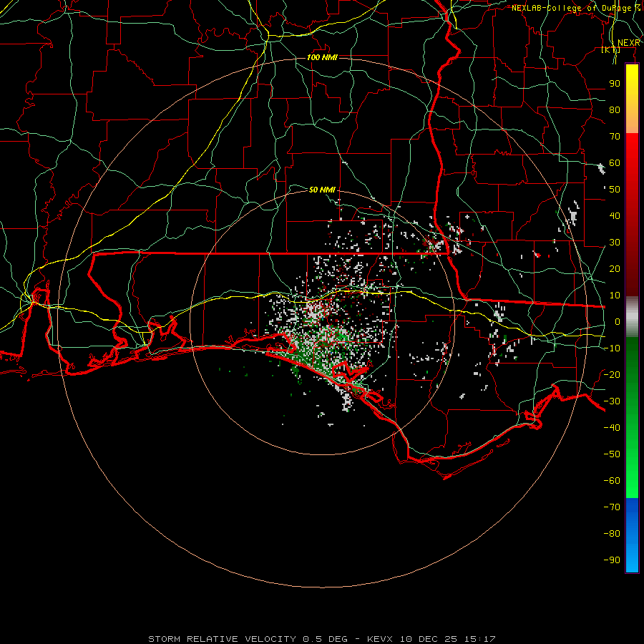Click the "-80" value on the velocity scale

tap(612, 534)
